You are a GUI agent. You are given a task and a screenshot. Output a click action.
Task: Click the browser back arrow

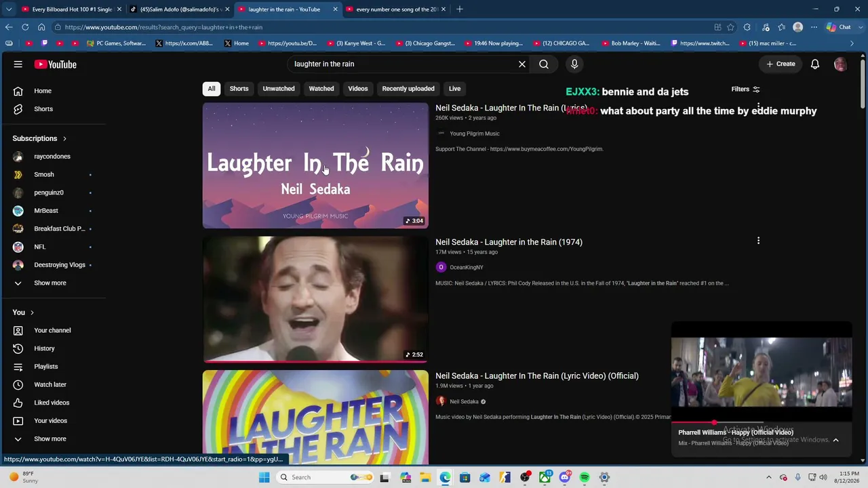point(9,27)
